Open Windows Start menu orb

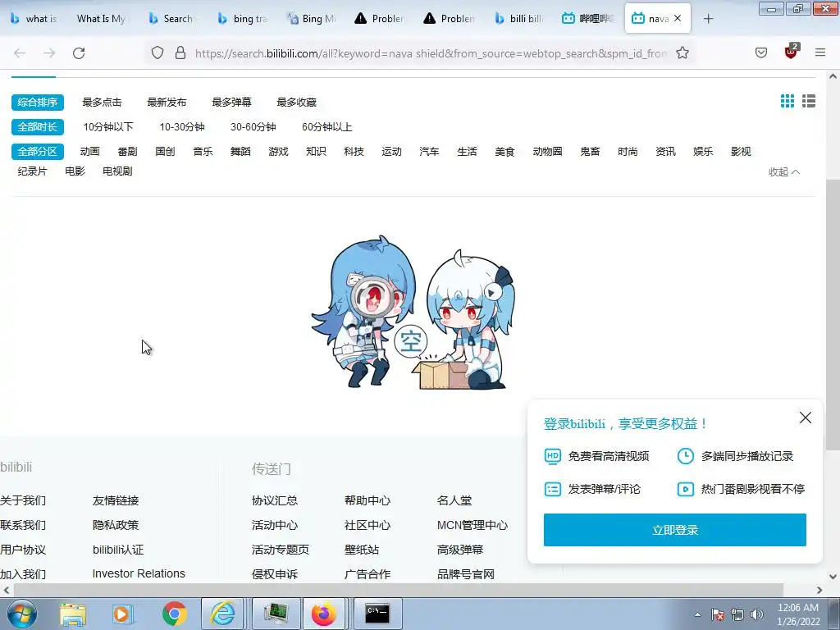click(21, 614)
